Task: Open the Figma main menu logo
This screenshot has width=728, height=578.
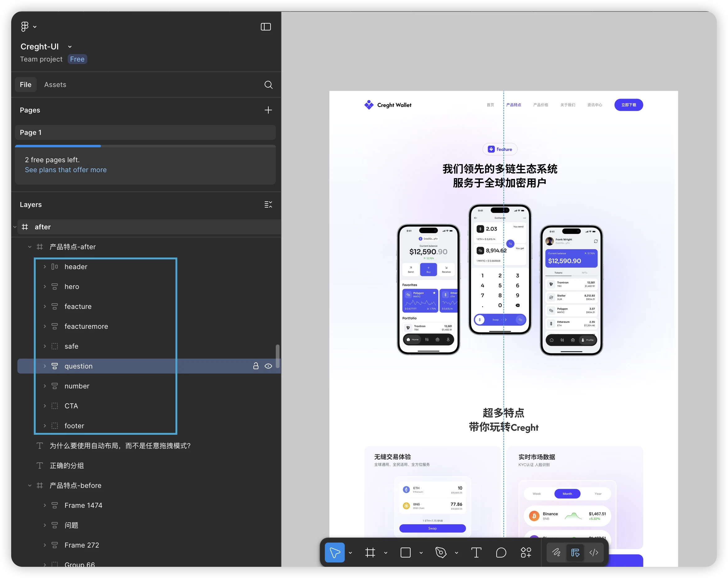Action: [25, 26]
